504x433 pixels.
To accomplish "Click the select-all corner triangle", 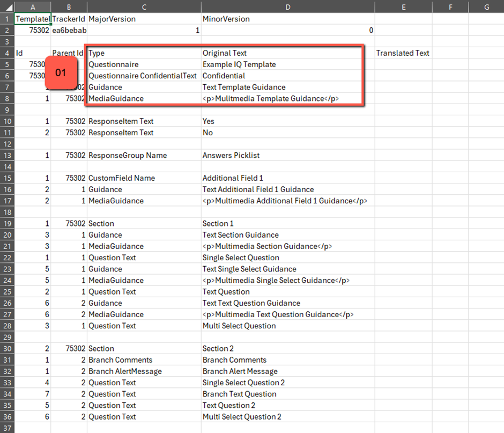I will point(7,6).
